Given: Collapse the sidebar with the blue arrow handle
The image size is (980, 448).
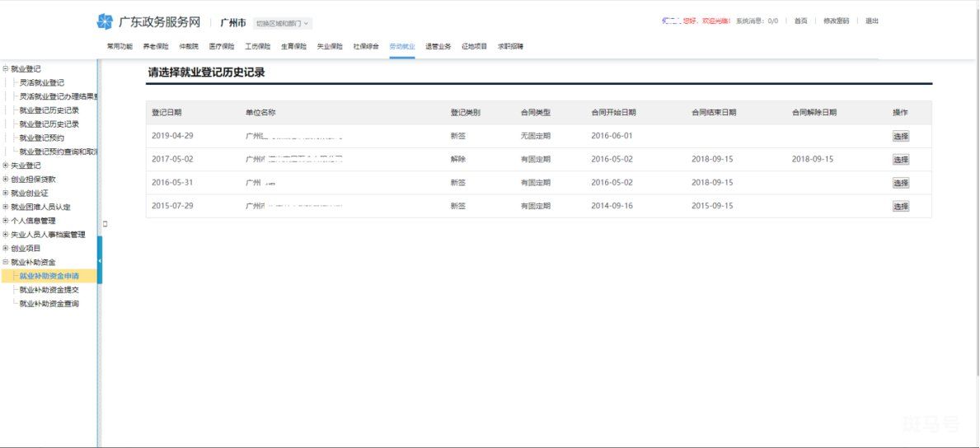Looking at the screenshot, I should [100, 260].
